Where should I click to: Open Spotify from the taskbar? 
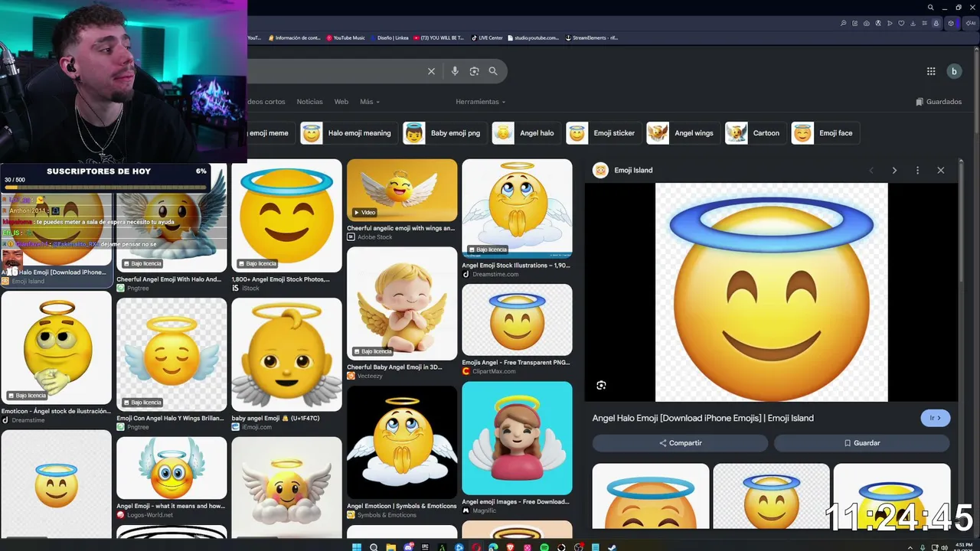tap(544, 547)
